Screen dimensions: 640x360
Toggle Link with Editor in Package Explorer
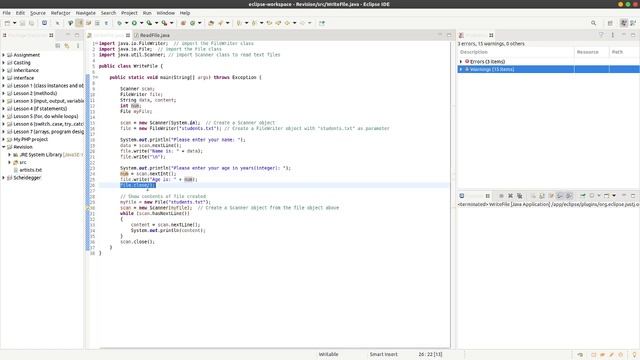(x=67, y=46)
